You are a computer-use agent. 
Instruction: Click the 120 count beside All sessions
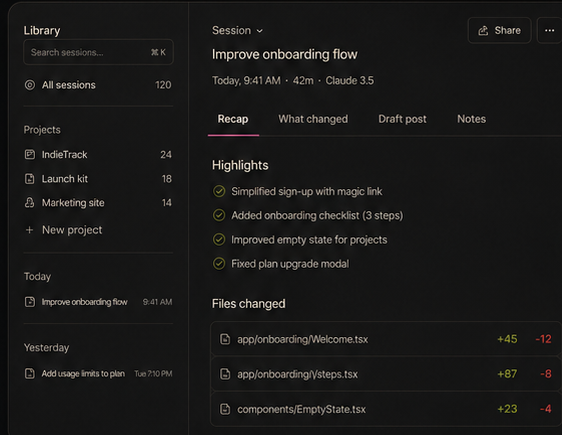pyautogui.click(x=163, y=85)
